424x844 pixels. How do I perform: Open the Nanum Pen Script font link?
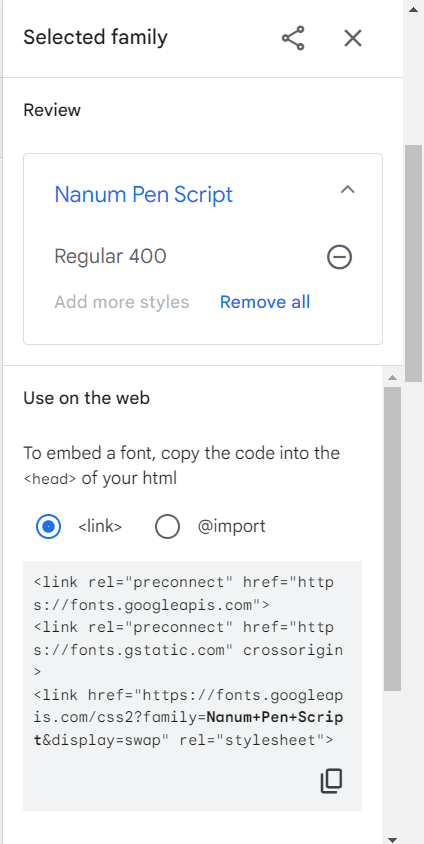click(144, 194)
